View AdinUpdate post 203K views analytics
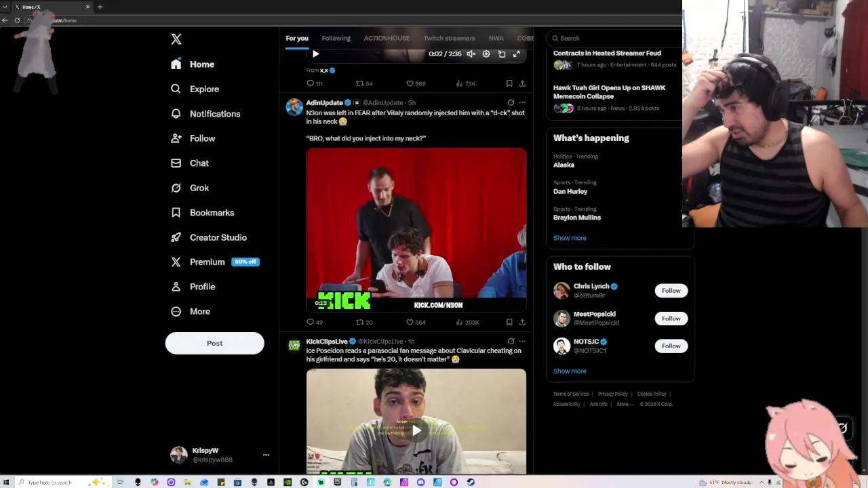The height and width of the screenshot is (488, 868). coord(467,323)
